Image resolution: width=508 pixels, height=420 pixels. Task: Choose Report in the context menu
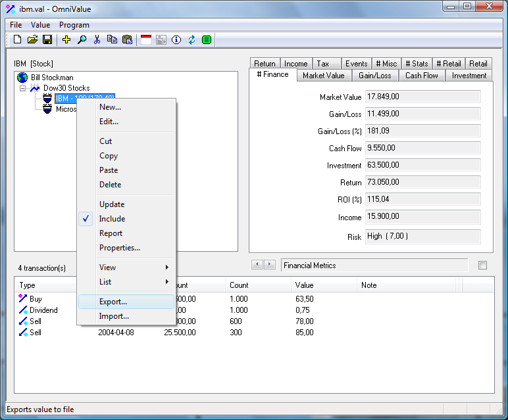[126, 233]
